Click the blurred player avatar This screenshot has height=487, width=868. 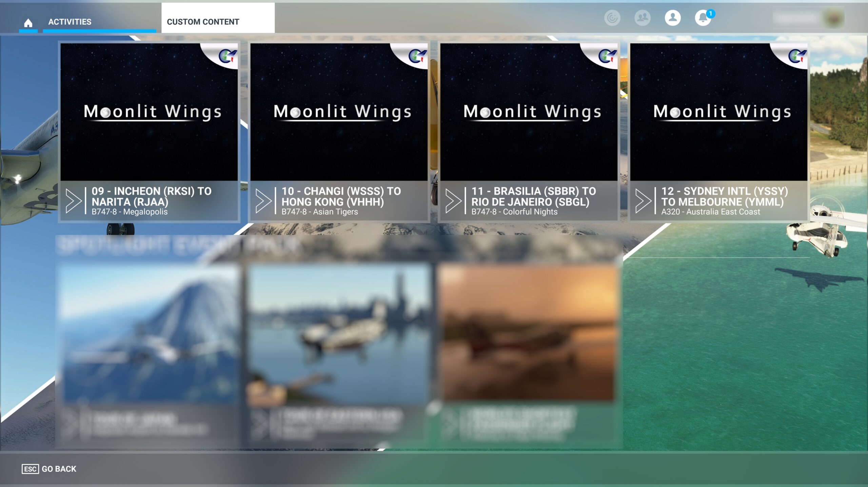(x=834, y=18)
